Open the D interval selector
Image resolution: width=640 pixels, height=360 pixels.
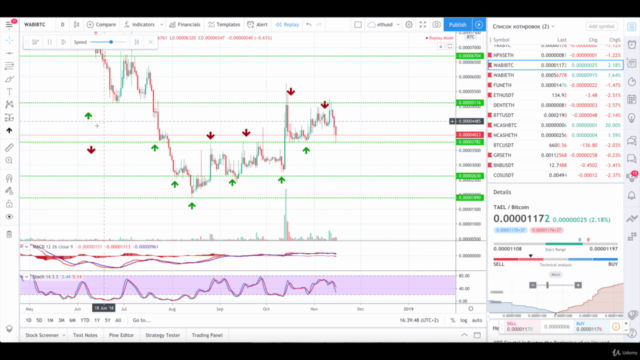pos(62,24)
